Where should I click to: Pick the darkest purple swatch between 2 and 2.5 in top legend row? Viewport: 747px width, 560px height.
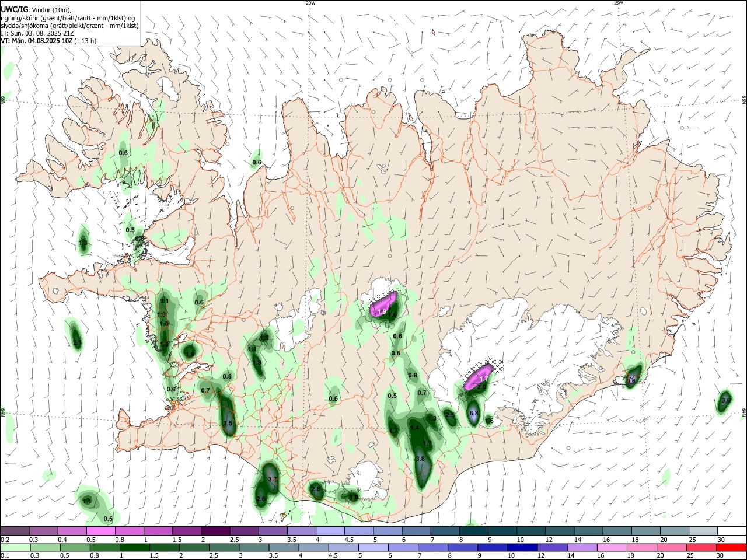pyautogui.click(x=215, y=531)
